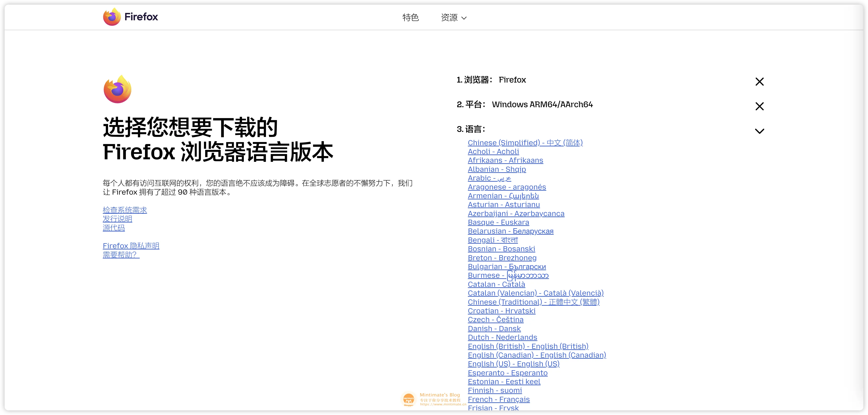Choose English (US) language
Image resolution: width=868 pixels, height=415 pixels.
pos(513,364)
